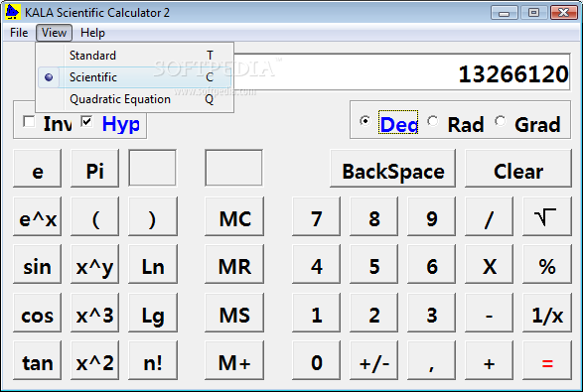583x392 pixels.
Task: Click the KALA app title icon
Action: (x=12, y=12)
